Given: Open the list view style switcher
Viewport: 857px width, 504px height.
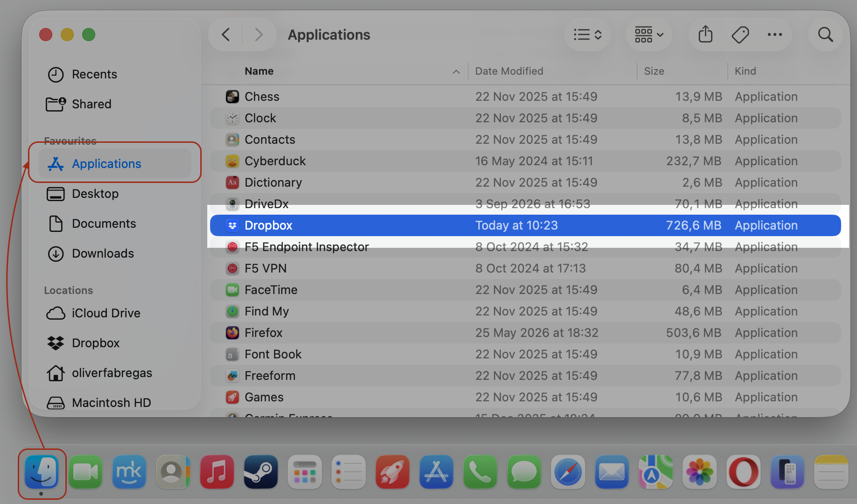Looking at the screenshot, I should pyautogui.click(x=587, y=35).
